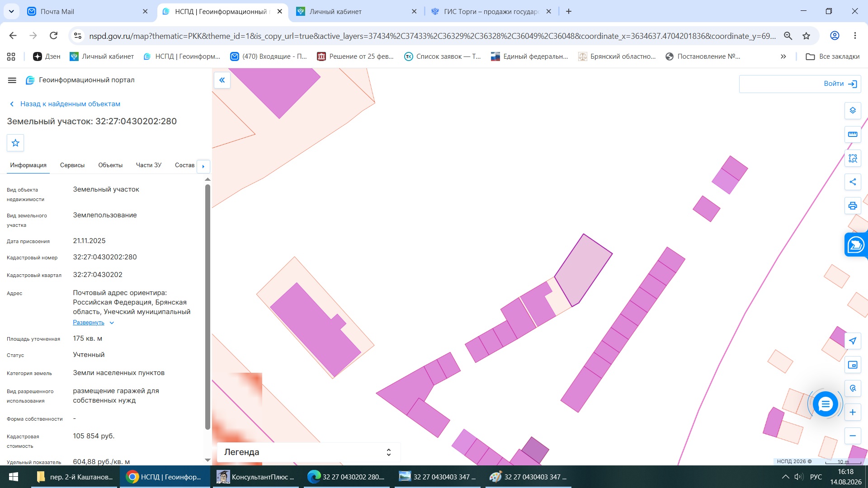The image size is (868, 488).
Task: Click the address bar URL field
Action: pos(432,36)
